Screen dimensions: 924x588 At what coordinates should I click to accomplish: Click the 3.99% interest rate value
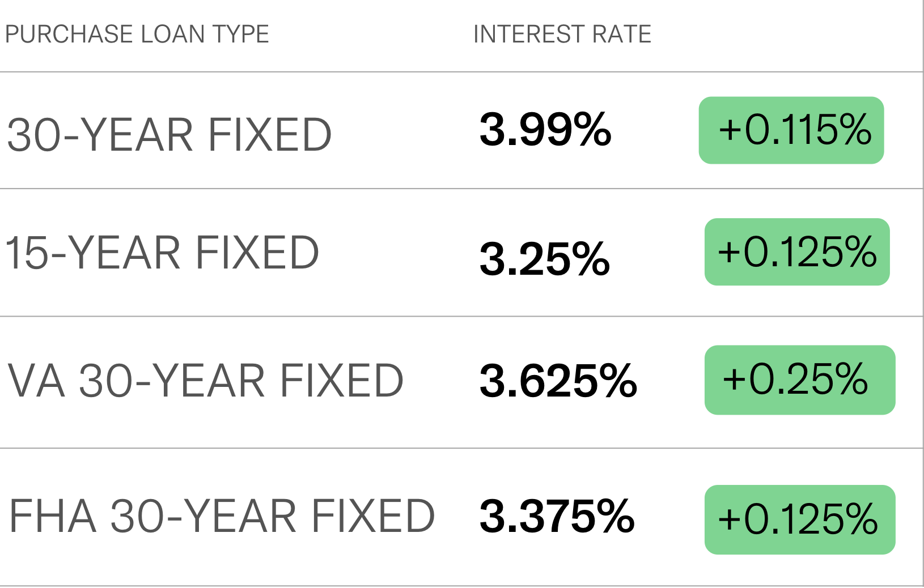point(545,130)
